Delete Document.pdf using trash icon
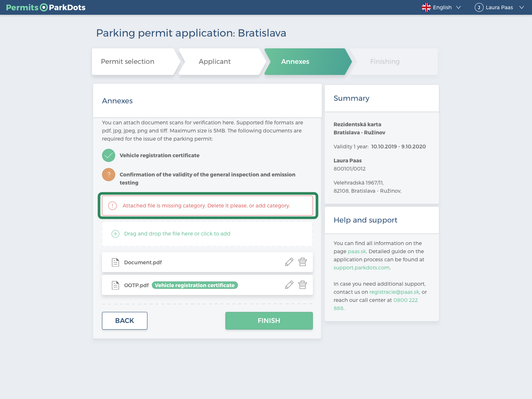 coord(303,262)
